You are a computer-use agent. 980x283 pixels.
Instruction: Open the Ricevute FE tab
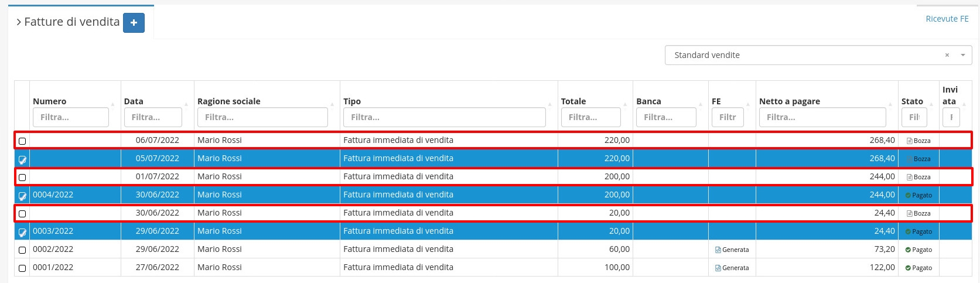pos(947,19)
